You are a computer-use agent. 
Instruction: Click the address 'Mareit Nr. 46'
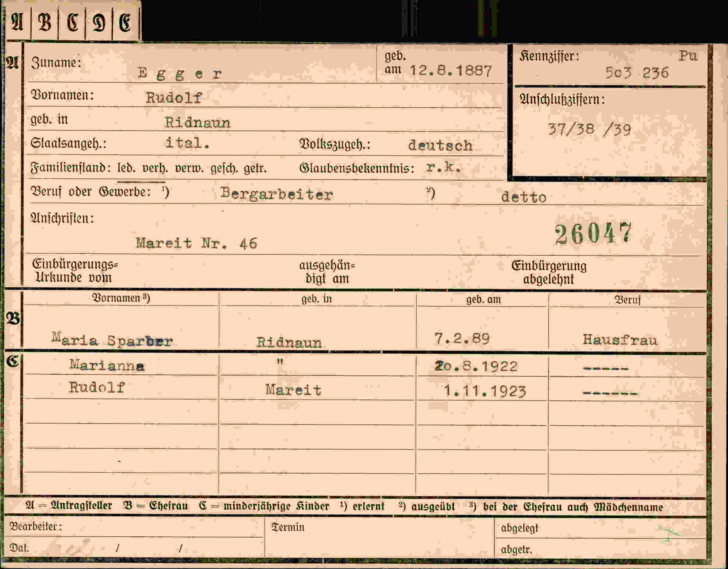[x=197, y=243]
